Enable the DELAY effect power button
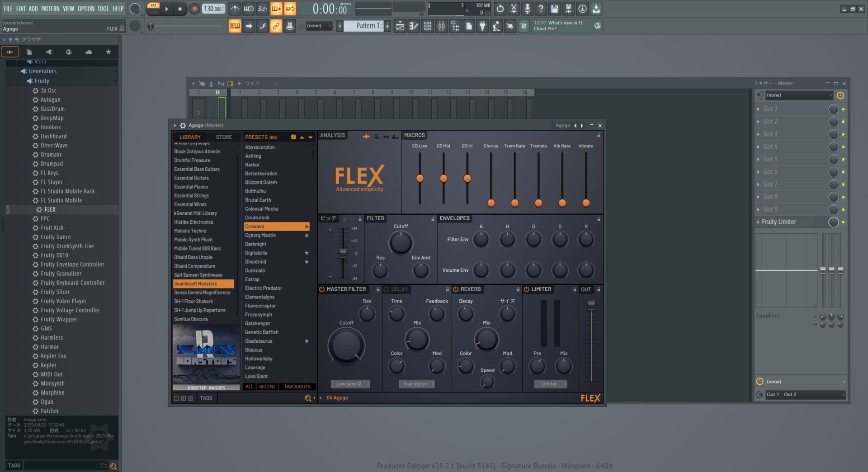This screenshot has width=868, height=472. click(387, 289)
